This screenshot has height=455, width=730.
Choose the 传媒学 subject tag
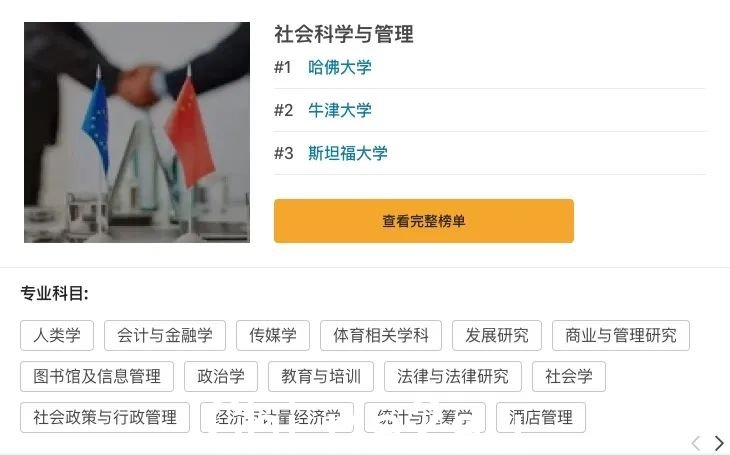click(273, 335)
